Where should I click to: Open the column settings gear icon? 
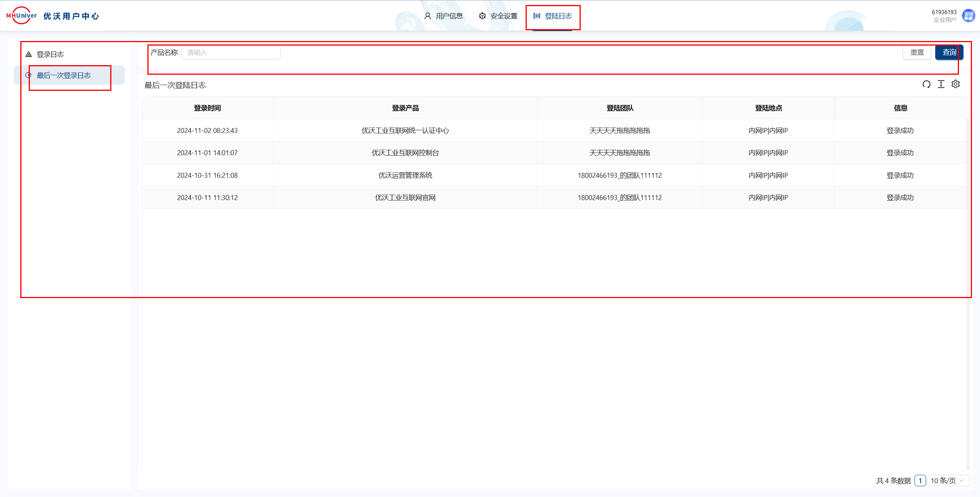pyautogui.click(x=955, y=84)
